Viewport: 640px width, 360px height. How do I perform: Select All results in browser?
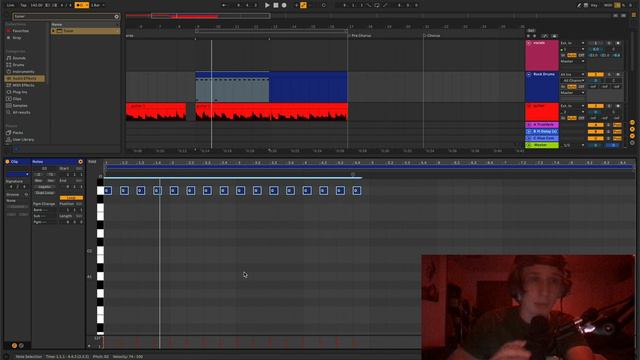21,112
